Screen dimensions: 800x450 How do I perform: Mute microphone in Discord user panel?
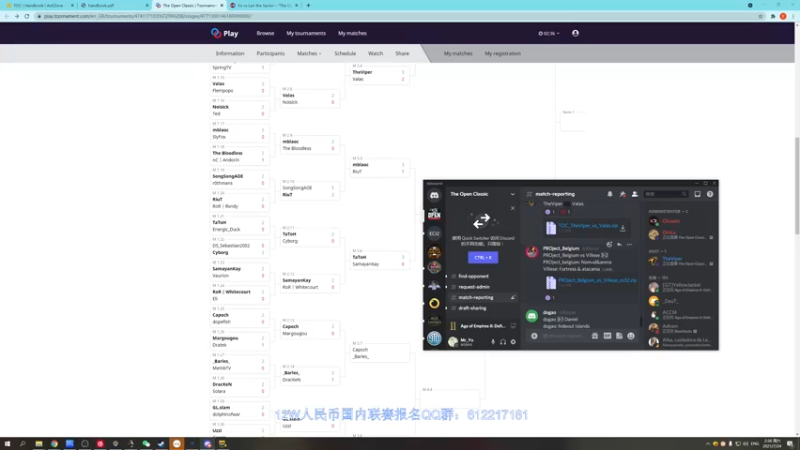(493, 342)
